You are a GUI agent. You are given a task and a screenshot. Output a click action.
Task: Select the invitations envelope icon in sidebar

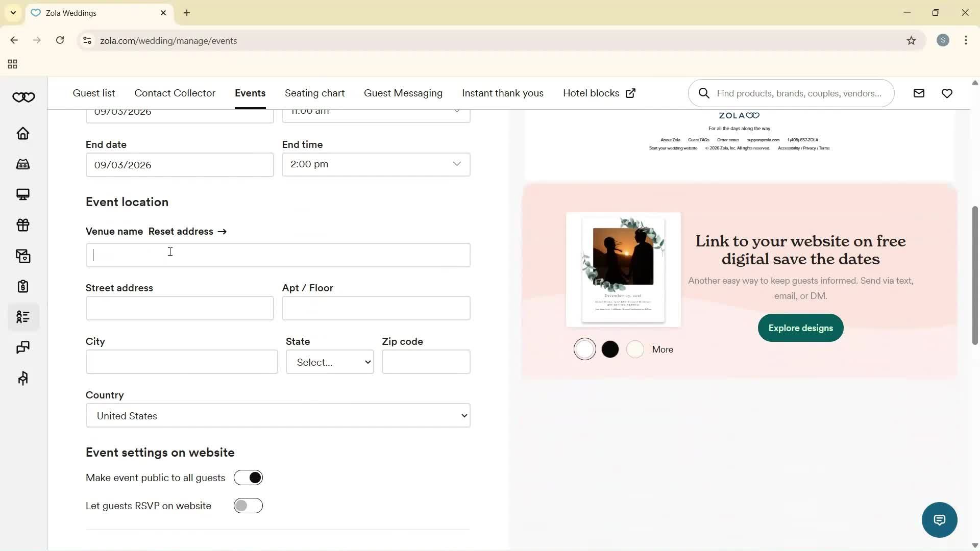[x=23, y=256]
